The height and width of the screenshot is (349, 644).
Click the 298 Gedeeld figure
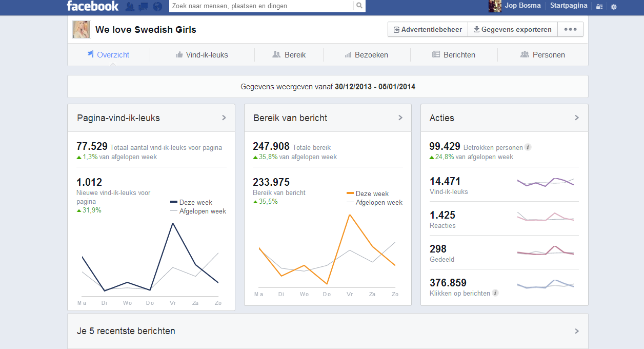point(438,249)
